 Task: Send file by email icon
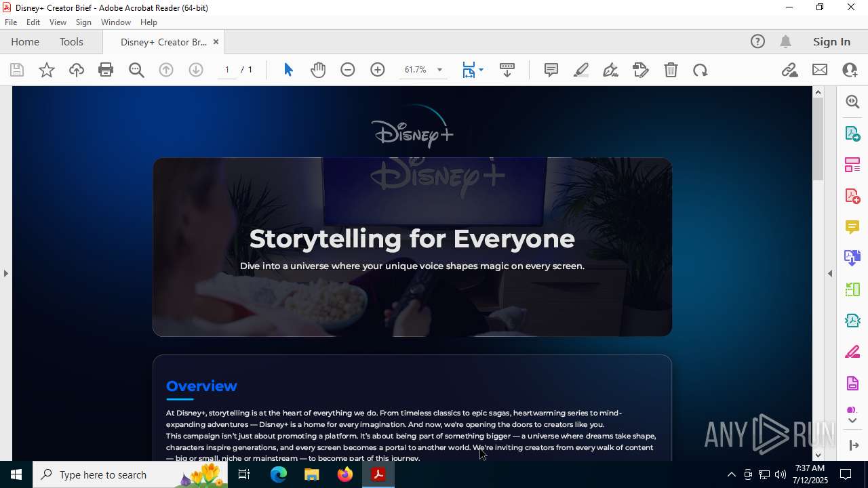[820, 70]
